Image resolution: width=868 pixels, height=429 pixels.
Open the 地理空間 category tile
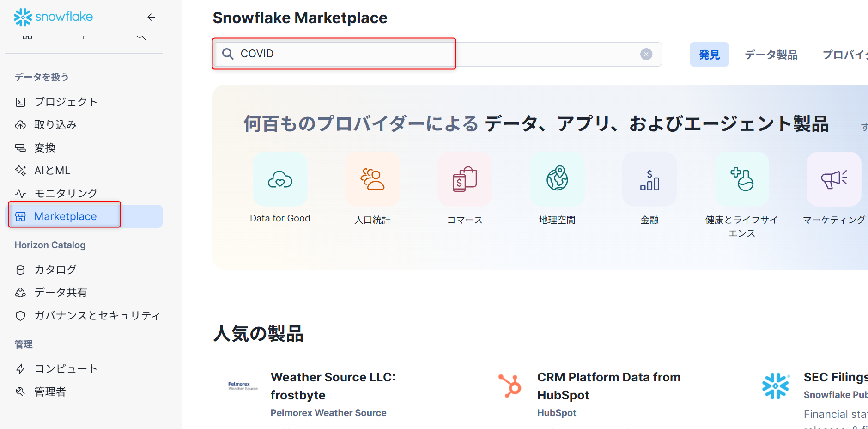point(557,179)
